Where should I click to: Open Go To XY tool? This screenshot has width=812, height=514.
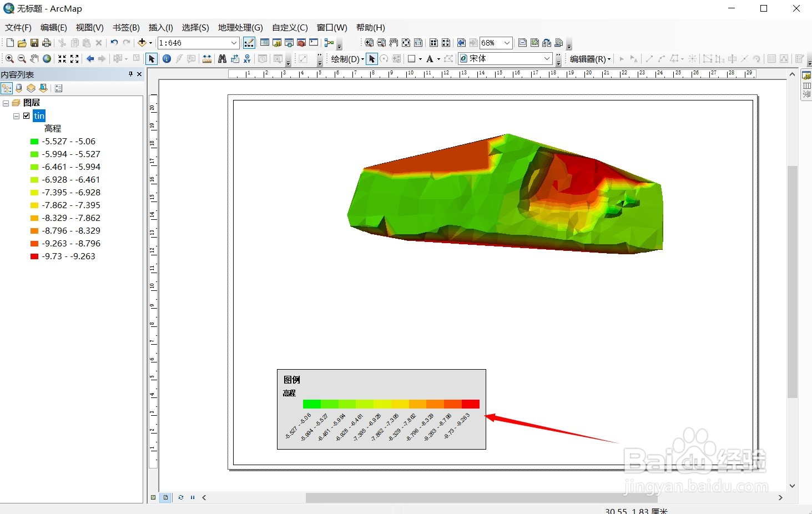247,58
